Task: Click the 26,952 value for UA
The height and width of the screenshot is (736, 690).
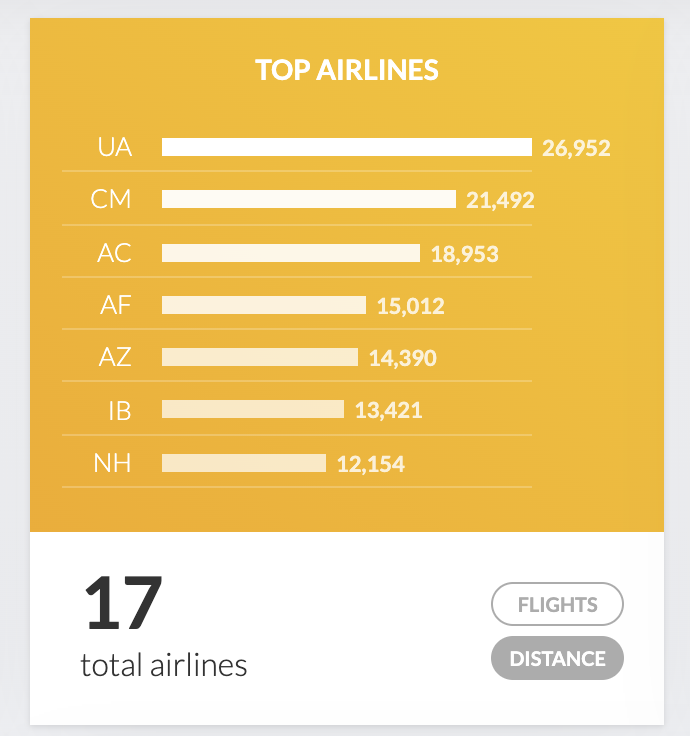Action: pos(576,149)
